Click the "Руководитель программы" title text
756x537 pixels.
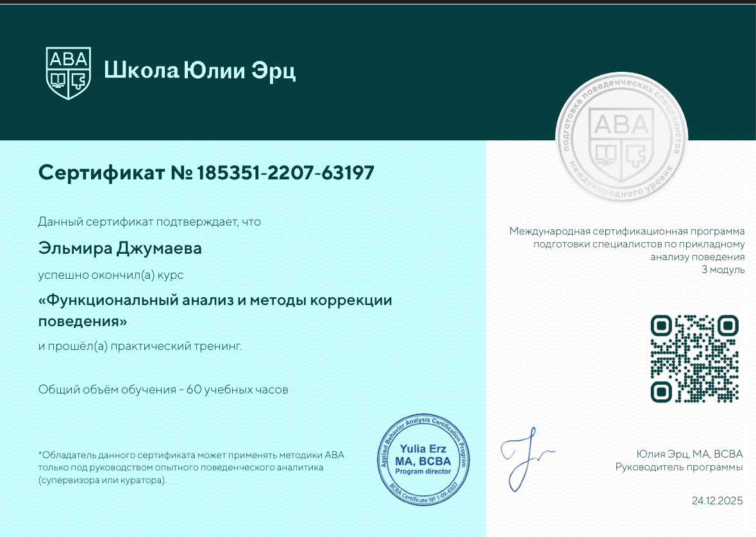coord(678,467)
